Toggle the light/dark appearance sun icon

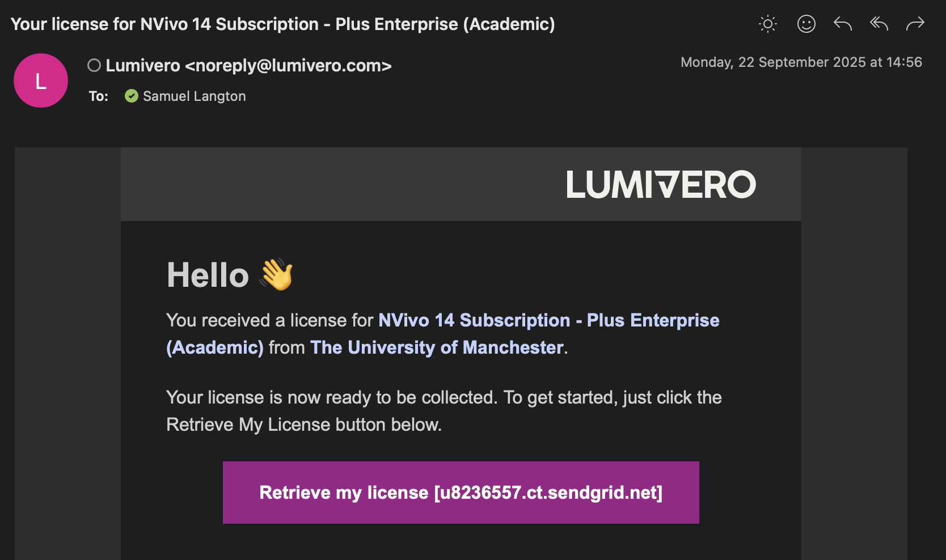[768, 24]
